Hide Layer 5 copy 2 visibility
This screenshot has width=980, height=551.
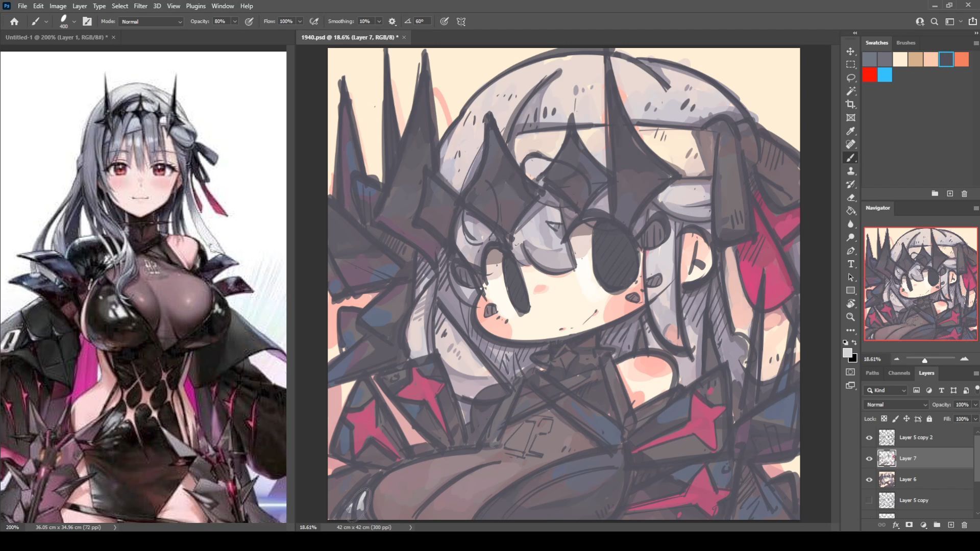869,438
